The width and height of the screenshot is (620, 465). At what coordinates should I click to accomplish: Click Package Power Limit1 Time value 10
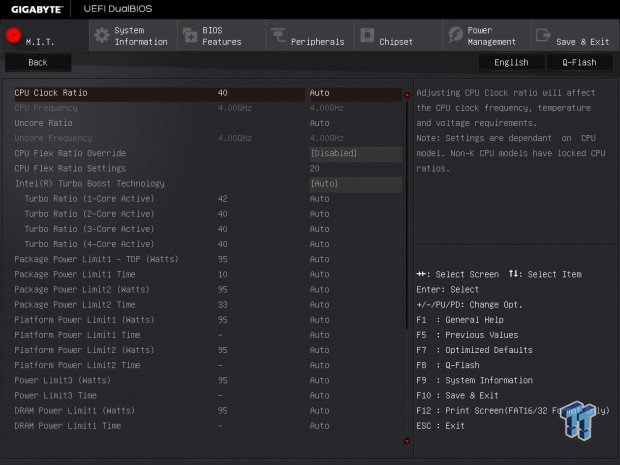click(223, 274)
